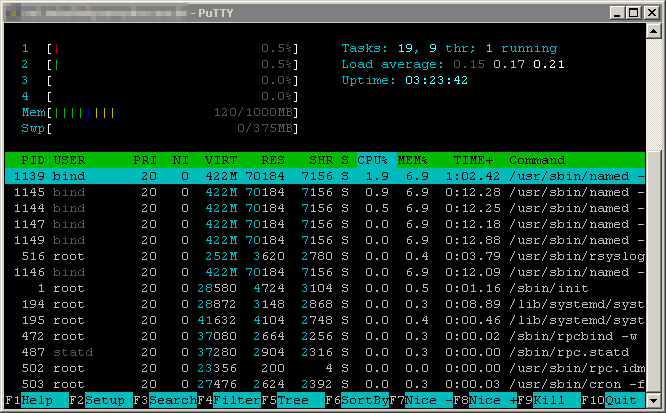Click the CPU 2 usage meter
Image resolution: width=666 pixels, height=413 pixels.
click(x=160, y=65)
